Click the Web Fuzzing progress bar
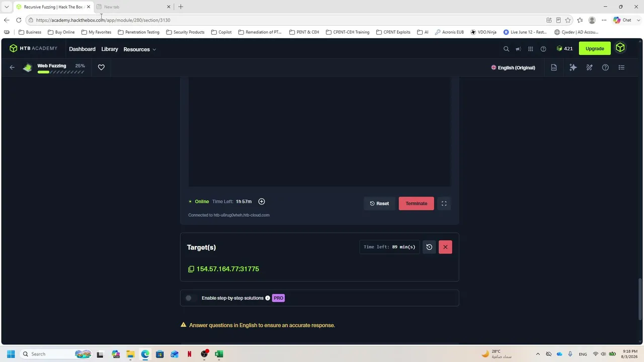 [60, 72]
